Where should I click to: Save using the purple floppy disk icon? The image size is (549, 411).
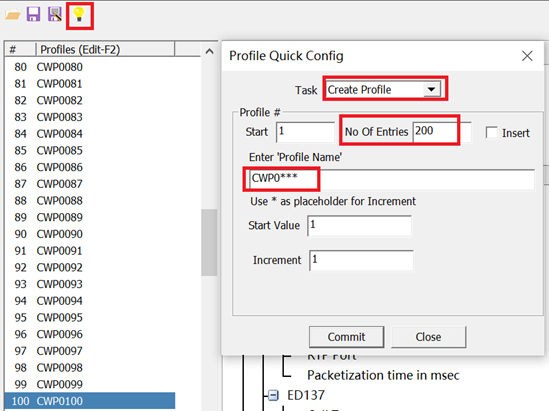click(33, 15)
